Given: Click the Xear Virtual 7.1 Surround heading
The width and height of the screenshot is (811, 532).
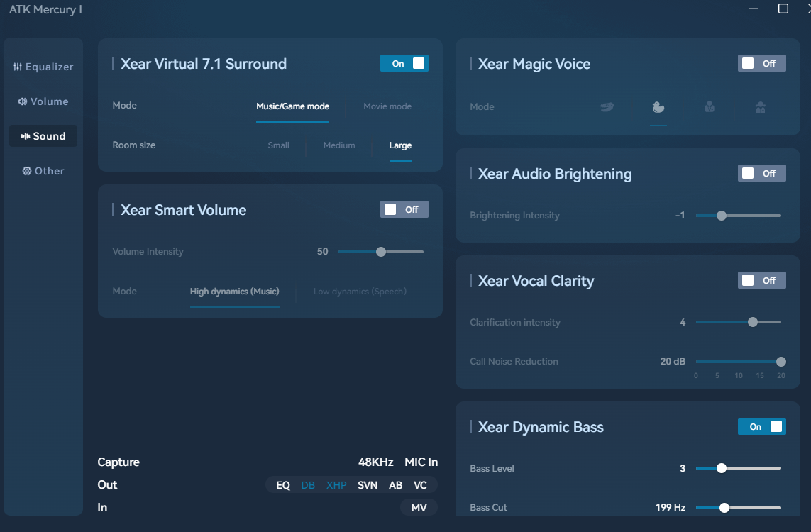Looking at the screenshot, I should click(203, 64).
